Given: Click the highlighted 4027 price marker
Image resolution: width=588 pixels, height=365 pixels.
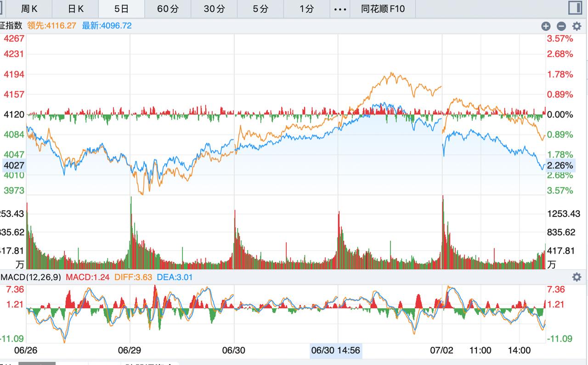Looking at the screenshot, I should click(13, 165).
